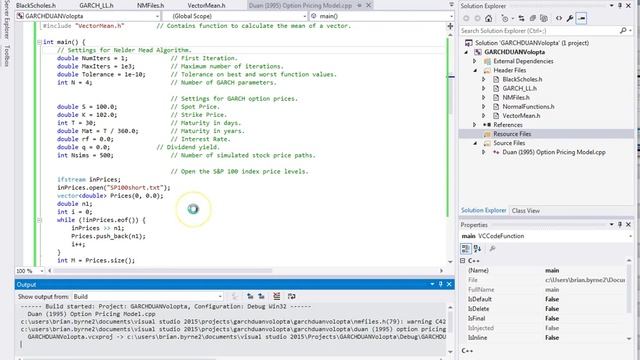The height and width of the screenshot is (360, 640).
Task: Select Duan (1995) Option Pricing Model.cpp in tree
Action: 554,152
